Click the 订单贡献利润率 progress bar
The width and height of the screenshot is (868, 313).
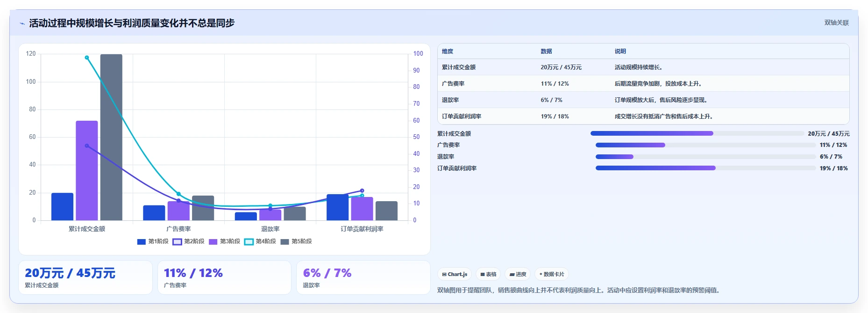coord(705,168)
